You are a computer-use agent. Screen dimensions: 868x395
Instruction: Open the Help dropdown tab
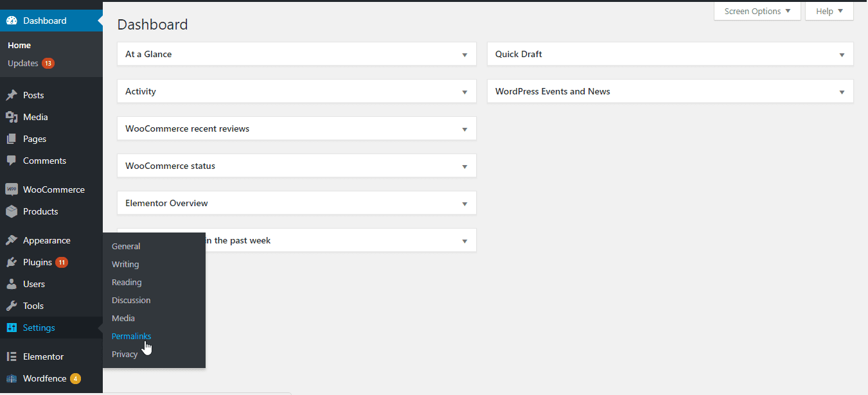(x=829, y=12)
